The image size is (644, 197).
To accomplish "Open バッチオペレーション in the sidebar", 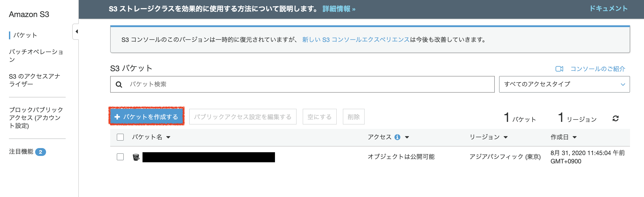I will (36, 56).
